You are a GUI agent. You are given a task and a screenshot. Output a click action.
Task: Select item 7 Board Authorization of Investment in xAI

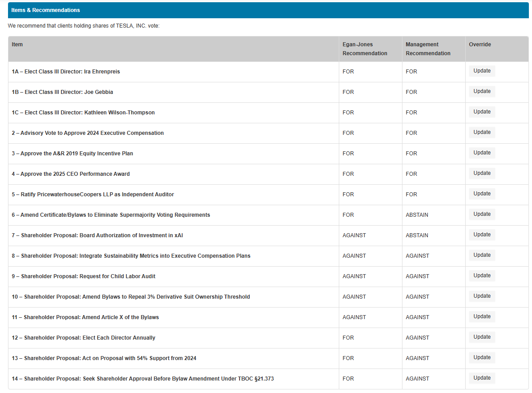(x=97, y=235)
